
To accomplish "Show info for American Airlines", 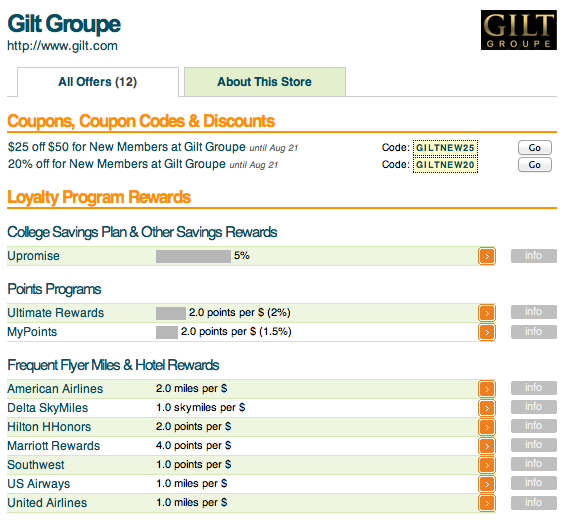I will tap(533, 388).
